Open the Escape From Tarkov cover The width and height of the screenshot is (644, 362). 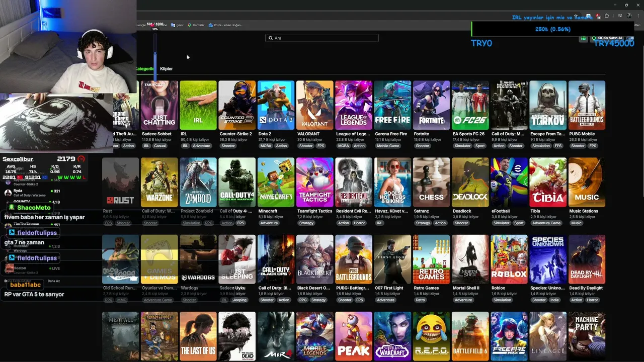548,105
